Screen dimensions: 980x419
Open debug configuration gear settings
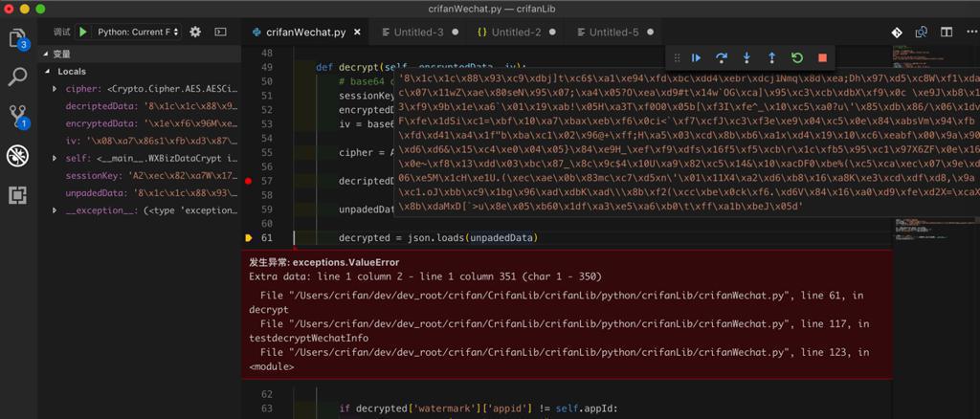[x=195, y=32]
